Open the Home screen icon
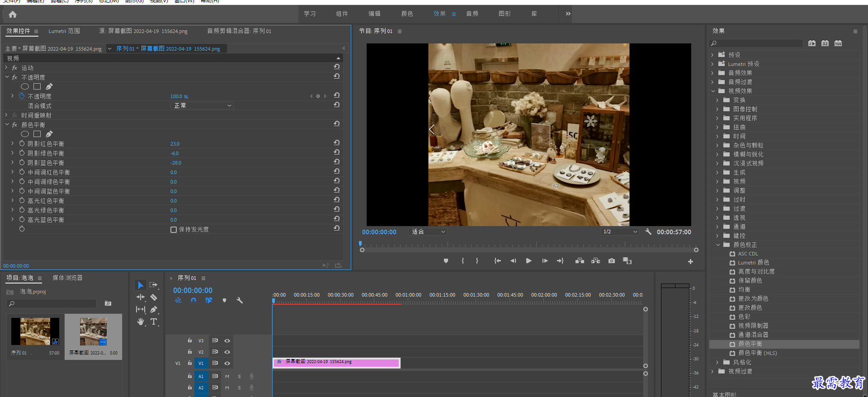Viewport: 868px width, 397px height. click(13, 14)
